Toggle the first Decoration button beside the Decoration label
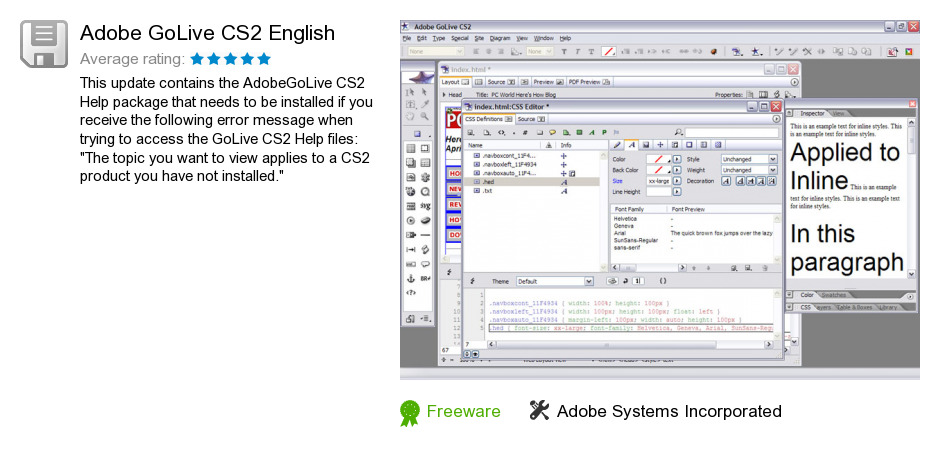This screenshot has width=940, height=457. coord(726,181)
